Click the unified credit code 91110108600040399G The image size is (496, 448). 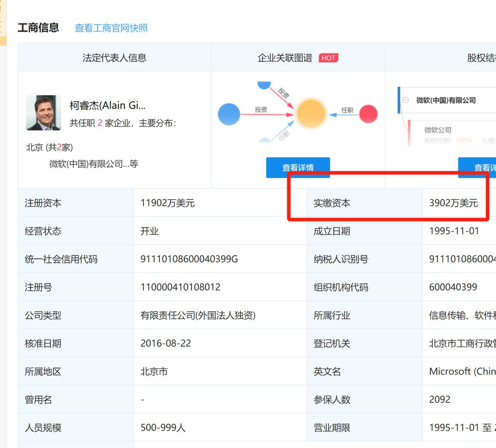tap(189, 259)
